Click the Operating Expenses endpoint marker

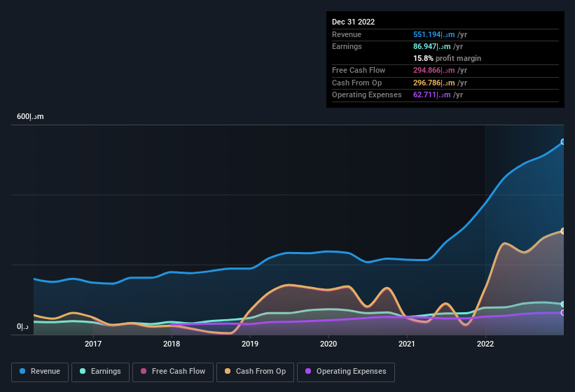tap(563, 312)
